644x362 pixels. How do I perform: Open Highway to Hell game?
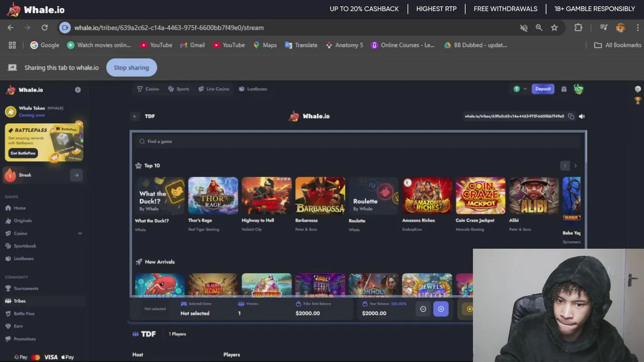[267, 196]
